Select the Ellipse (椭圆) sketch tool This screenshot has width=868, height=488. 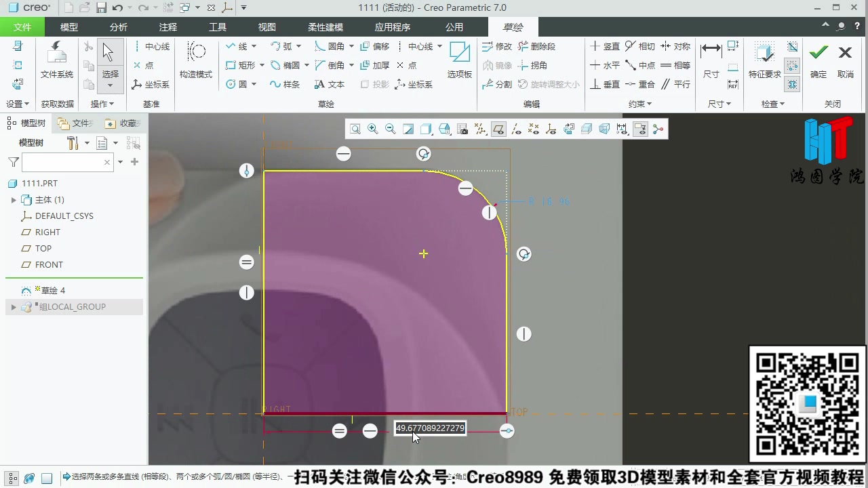[285, 66]
